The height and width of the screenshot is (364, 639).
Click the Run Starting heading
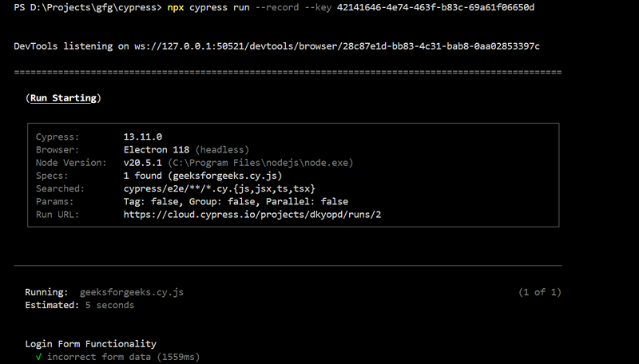point(64,98)
